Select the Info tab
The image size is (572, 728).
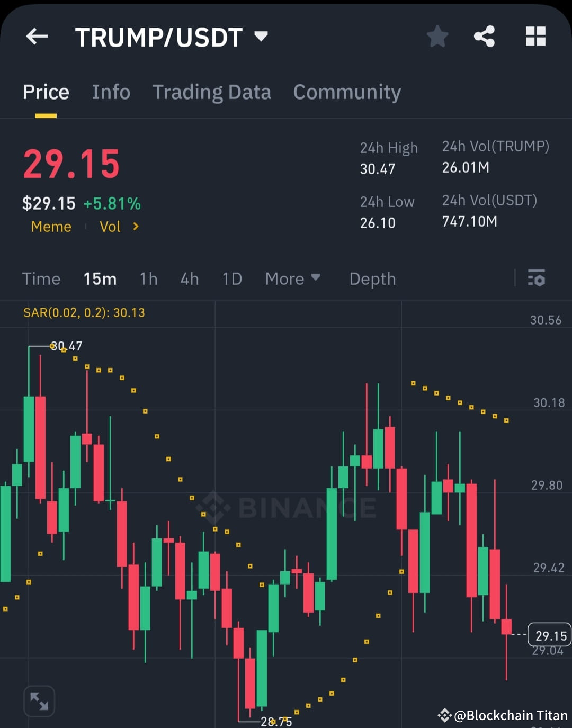tap(111, 92)
